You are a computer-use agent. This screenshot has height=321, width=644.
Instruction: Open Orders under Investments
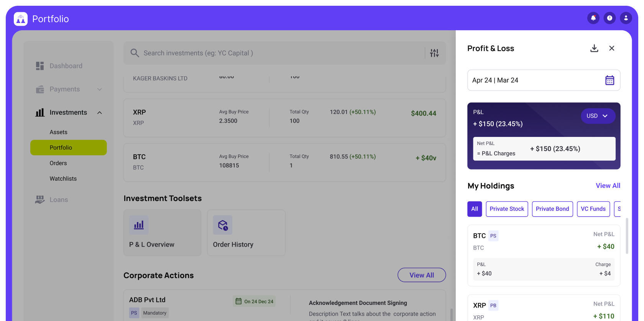[58, 163]
